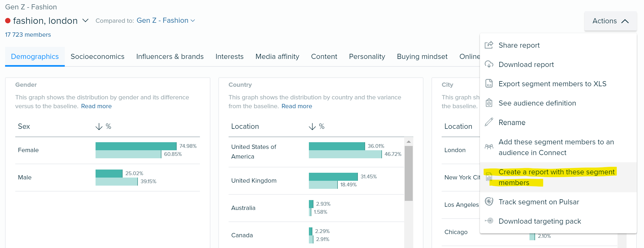Viewport: 644px width, 248px height.
Task: Click the United States of America 36.01% bar
Action: point(337,146)
